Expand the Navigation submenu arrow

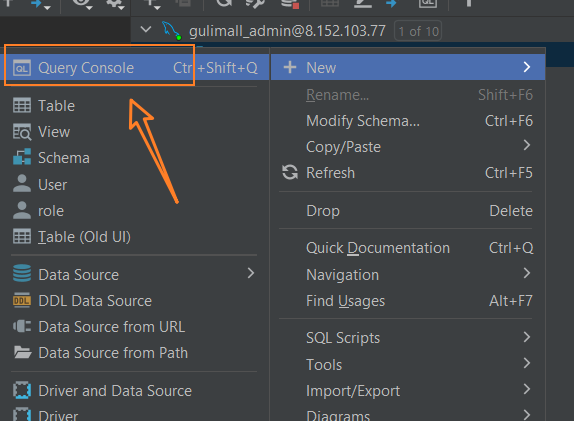coord(527,273)
